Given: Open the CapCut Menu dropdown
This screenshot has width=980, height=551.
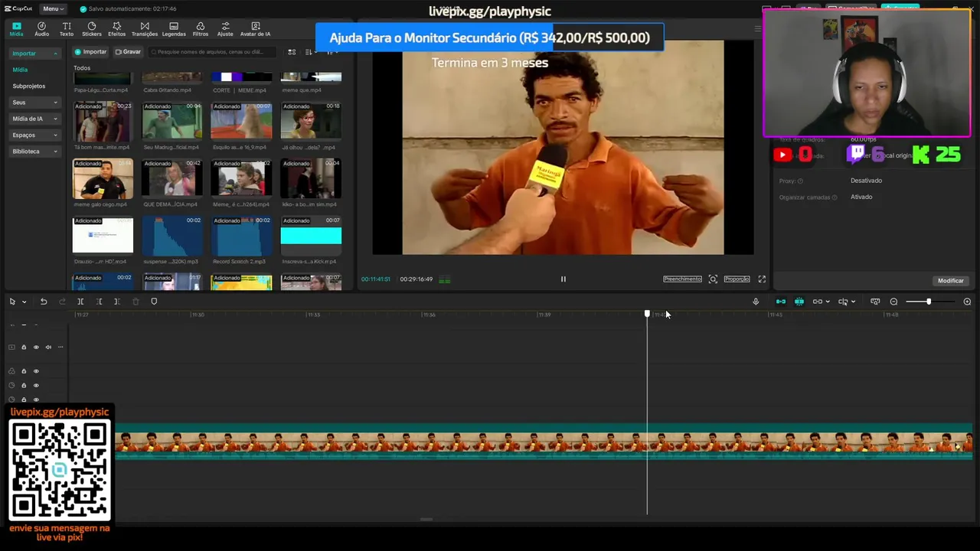Looking at the screenshot, I should coord(53,8).
